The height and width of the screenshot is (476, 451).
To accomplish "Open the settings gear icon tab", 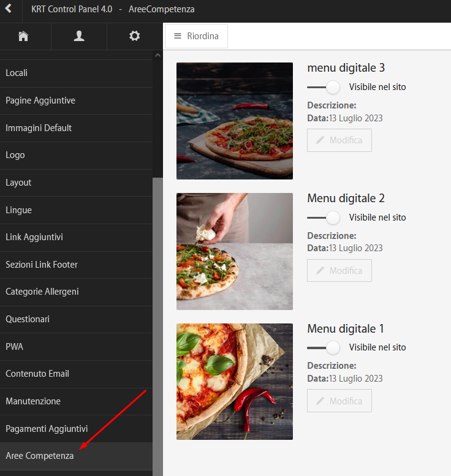I will [x=135, y=36].
